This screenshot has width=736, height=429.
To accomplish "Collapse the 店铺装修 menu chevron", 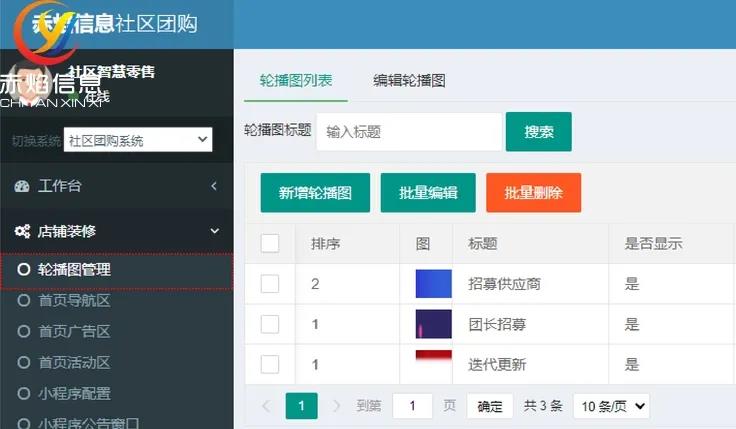I will [214, 231].
